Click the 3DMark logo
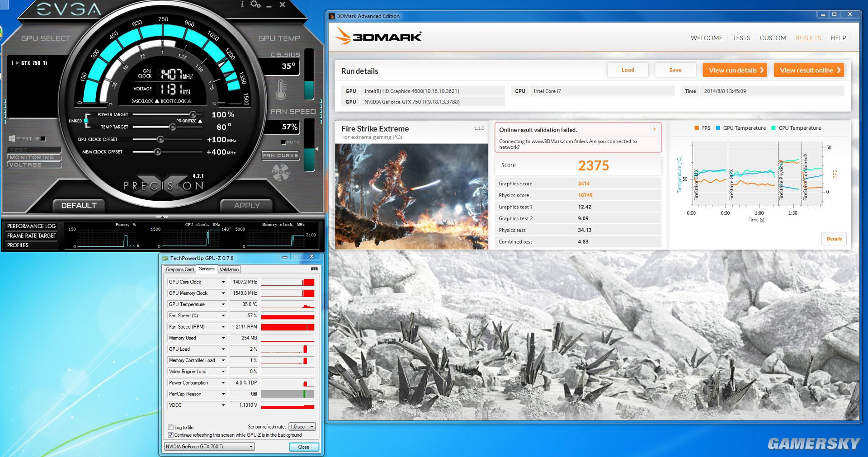This screenshot has width=868, height=457. click(378, 36)
